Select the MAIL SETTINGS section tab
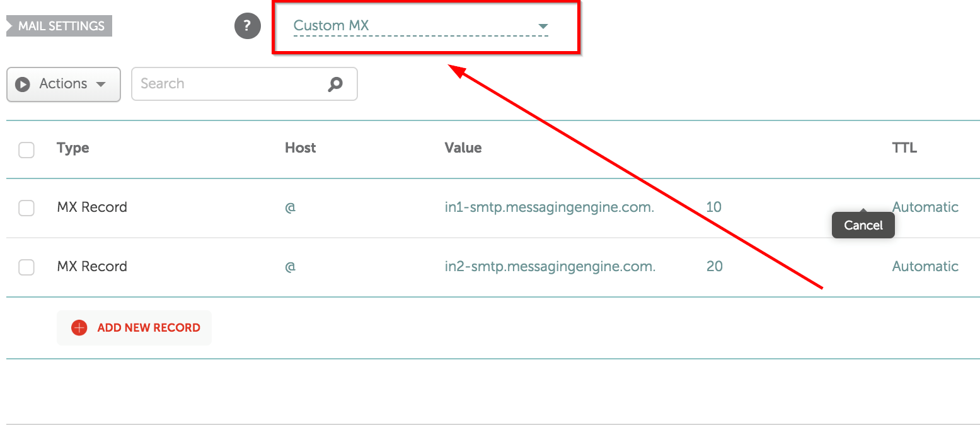 pyautogui.click(x=61, y=26)
